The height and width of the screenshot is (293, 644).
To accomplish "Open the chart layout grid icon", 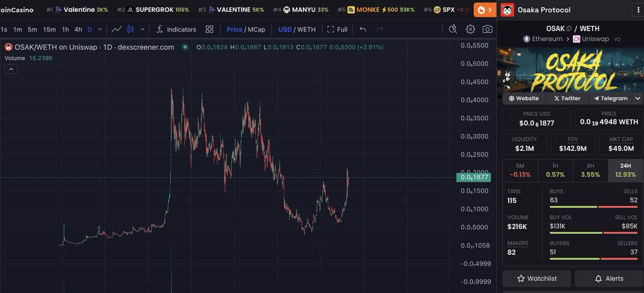I will pyautogui.click(x=209, y=30).
